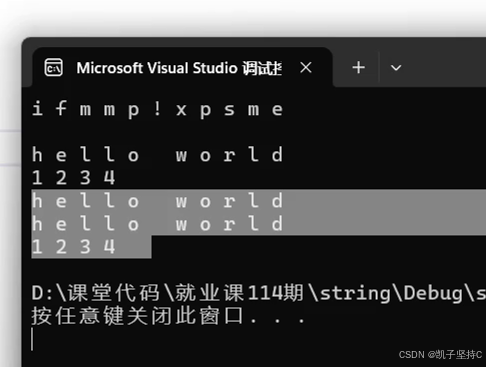Viewport: 486px width, 367px height.
Task: Expand the new tab profile dropdown chevron
Action: [396, 68]
